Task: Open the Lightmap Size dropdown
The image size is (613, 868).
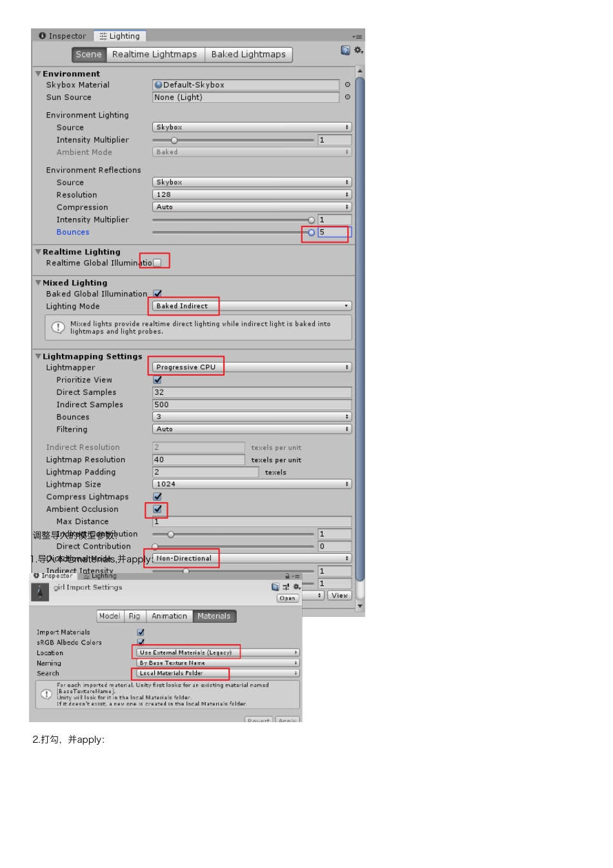Action: [x=252, y=484]
